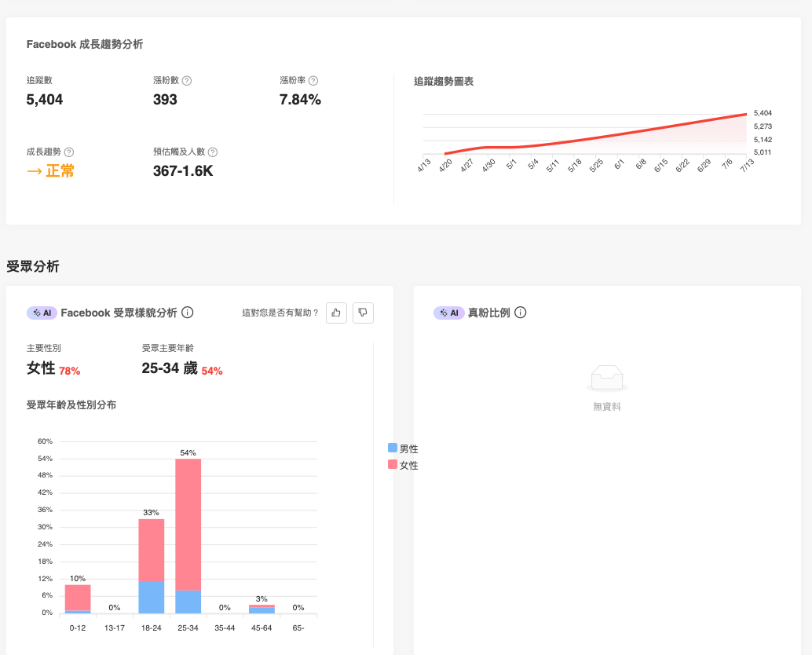Click the 7/13 date label on trend chart
Screen dimensions: 812x655
[747, 166]
